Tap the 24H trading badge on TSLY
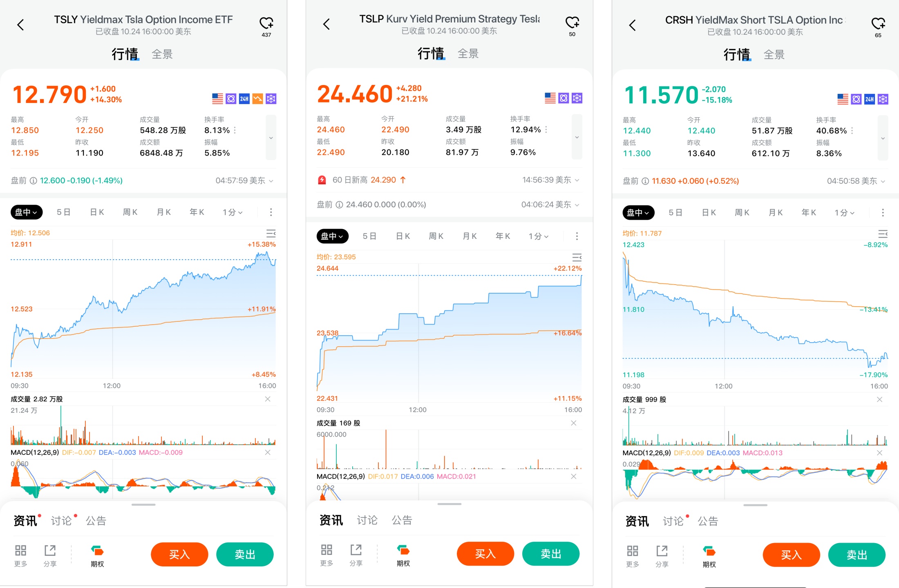The width and height of the screenshot is (899, 588). pyautogui.click(x=244, y=99)
